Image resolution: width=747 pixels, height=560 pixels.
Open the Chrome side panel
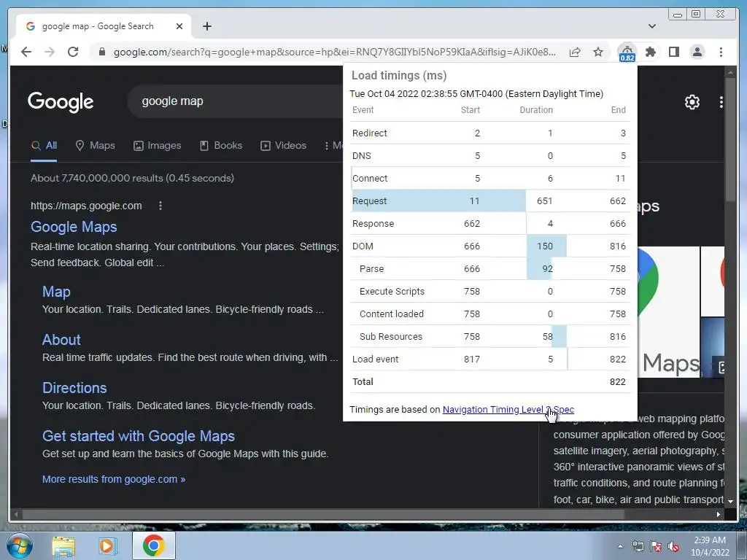pos(673,52)
